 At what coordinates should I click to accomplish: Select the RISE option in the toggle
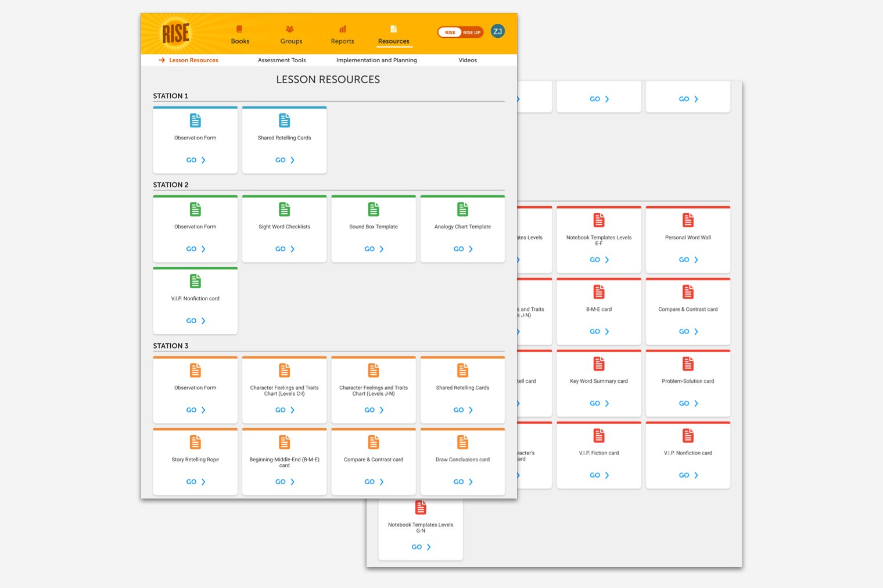point(450,33)
